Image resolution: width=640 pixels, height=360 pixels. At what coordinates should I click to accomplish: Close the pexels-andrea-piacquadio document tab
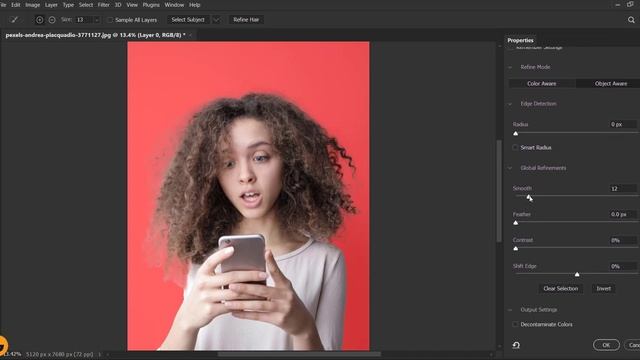click(190, 35)
